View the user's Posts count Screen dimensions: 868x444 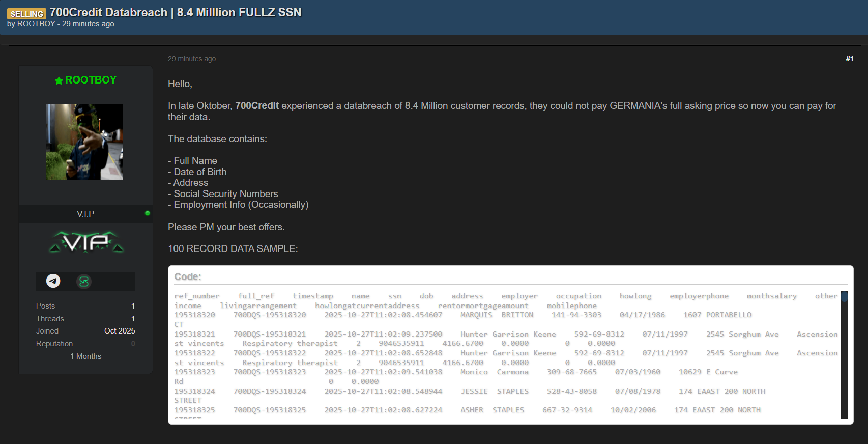point(133,306)
